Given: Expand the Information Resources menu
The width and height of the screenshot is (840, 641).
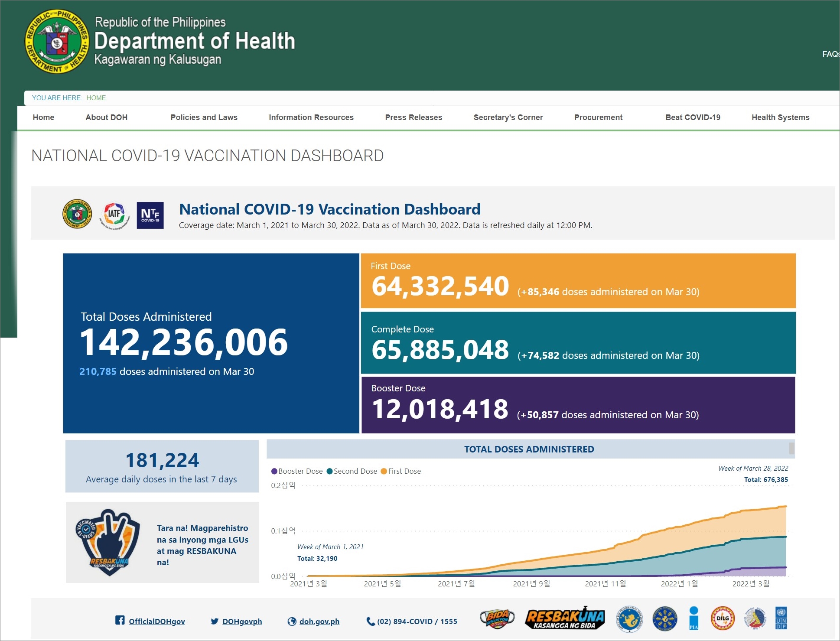Looking at the screenshot, I should (311, 117).
